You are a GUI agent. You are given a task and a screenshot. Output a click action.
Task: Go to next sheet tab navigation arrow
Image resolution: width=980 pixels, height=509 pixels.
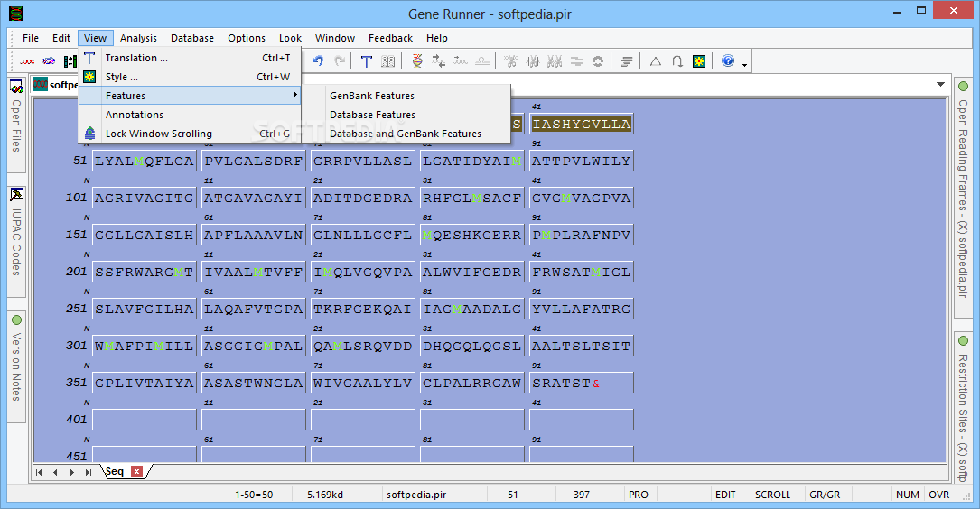tap(72, 472)
